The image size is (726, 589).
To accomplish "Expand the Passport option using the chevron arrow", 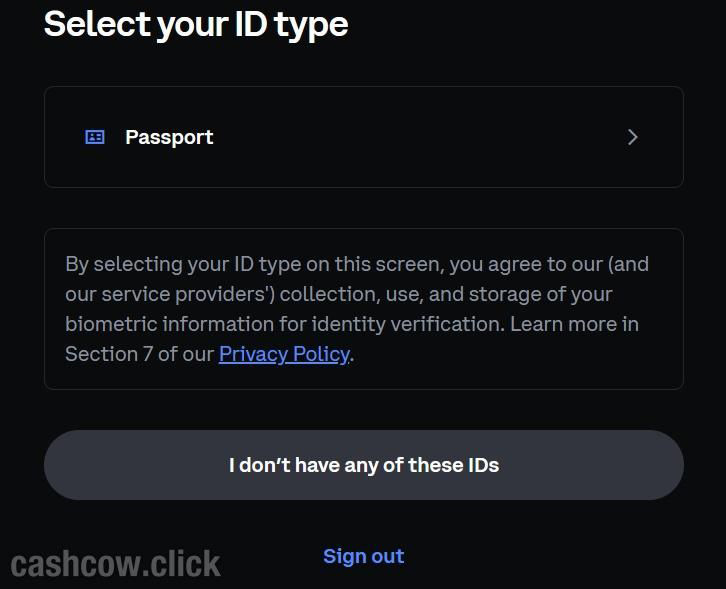I will [632, 137].
